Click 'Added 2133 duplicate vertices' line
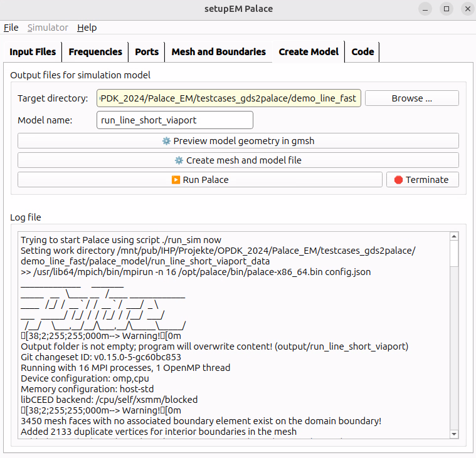Screen dimensions: 476x458 click(x=159, y=432)
